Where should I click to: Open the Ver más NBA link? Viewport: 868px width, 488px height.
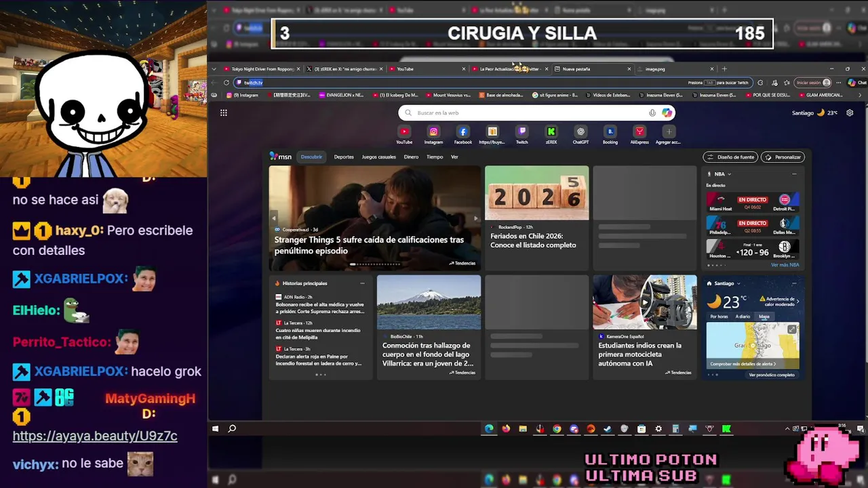[x=785, y=265]
